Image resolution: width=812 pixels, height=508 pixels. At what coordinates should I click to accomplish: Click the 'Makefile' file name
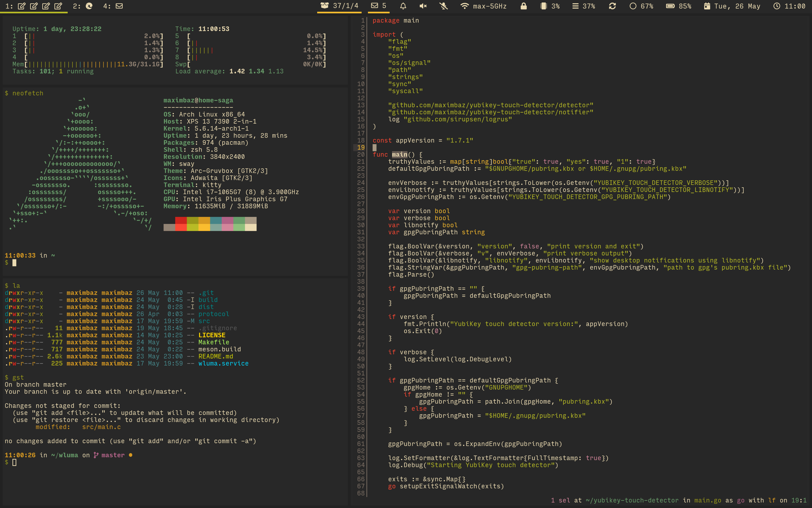pos(214,342)
